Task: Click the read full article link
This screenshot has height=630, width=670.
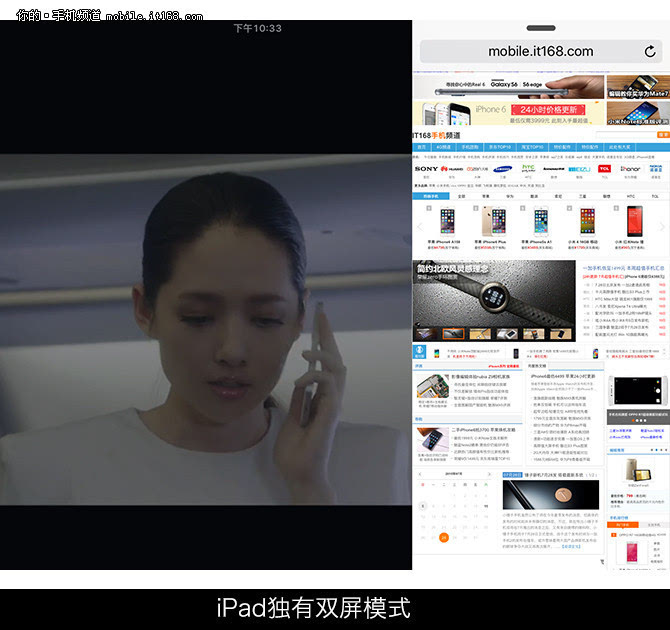Action: click(x=571, y=547)
